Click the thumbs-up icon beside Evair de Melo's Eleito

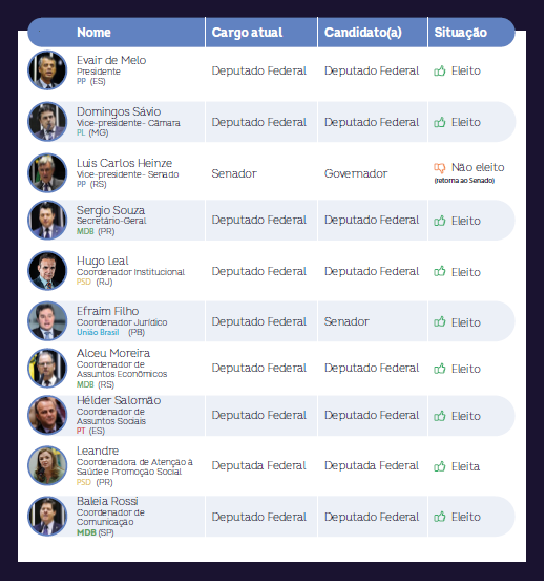click(439, 71)
